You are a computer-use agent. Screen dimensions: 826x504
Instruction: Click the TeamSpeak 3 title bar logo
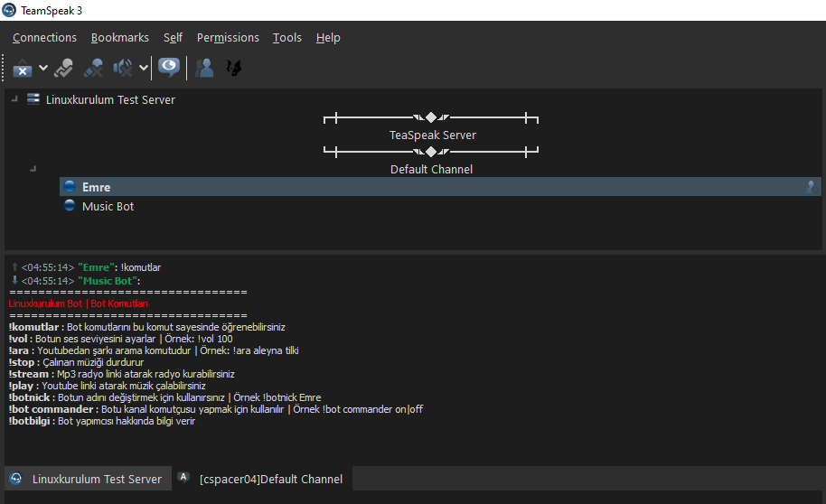[9, 11]
